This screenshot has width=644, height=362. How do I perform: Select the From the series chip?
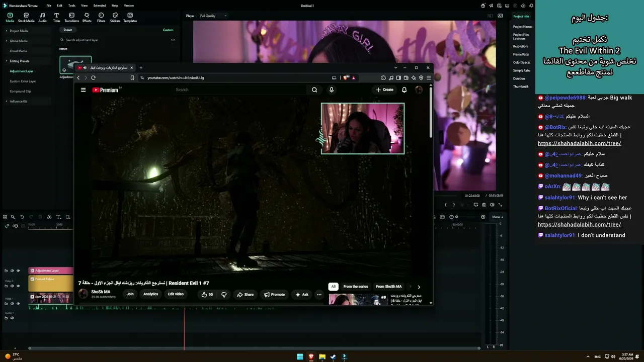(356, 287)
